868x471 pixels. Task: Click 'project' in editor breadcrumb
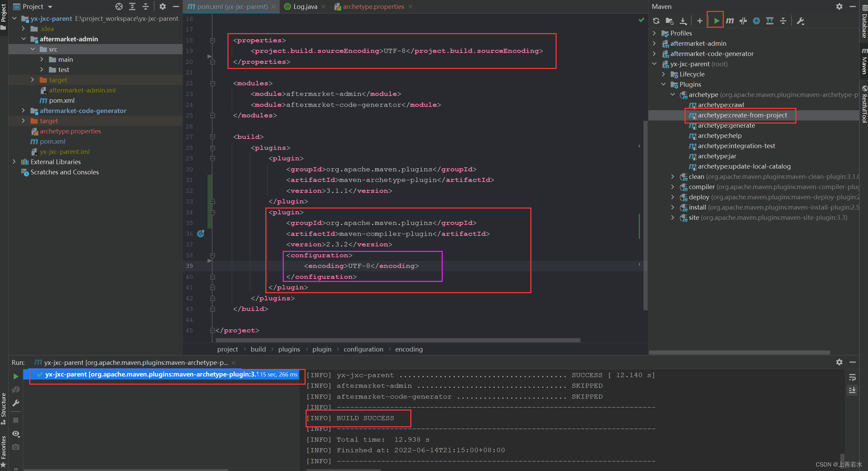click(227, 349)
